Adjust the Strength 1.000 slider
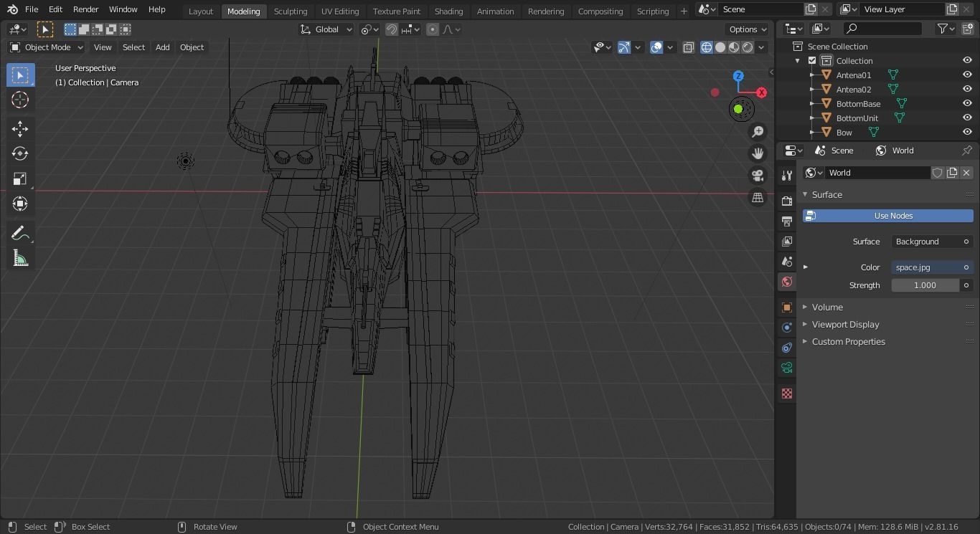Viewport: 980px width, 534px height. (925, 285)
